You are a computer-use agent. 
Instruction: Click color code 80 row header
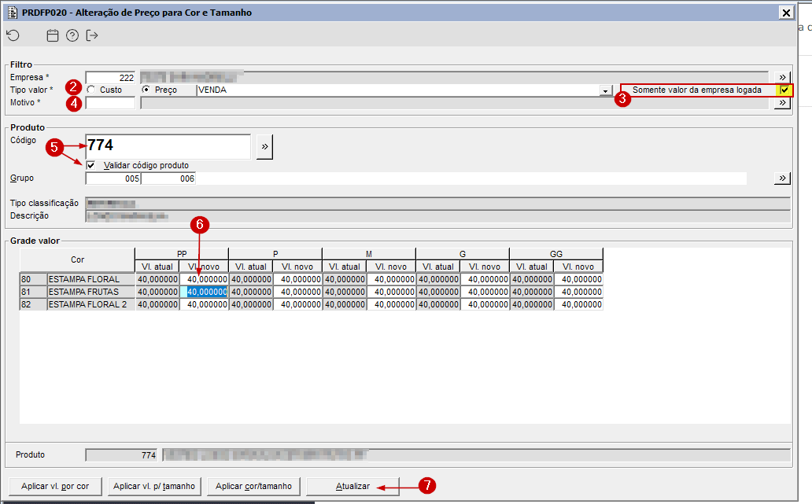pos(33,279)
